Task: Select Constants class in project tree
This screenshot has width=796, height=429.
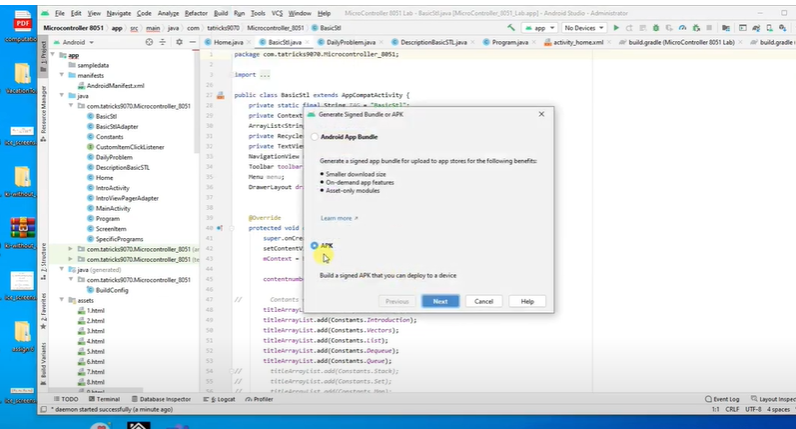Action: point(107,136)
